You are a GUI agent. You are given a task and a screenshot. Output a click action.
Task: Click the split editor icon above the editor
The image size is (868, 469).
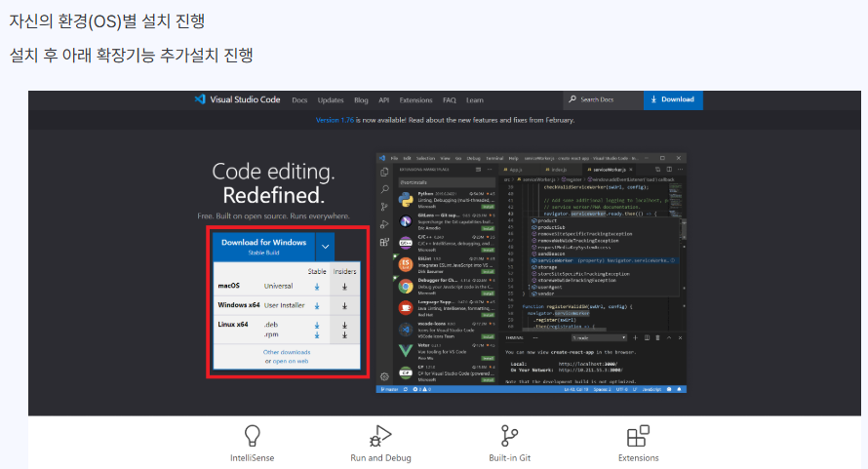(669, 170)
